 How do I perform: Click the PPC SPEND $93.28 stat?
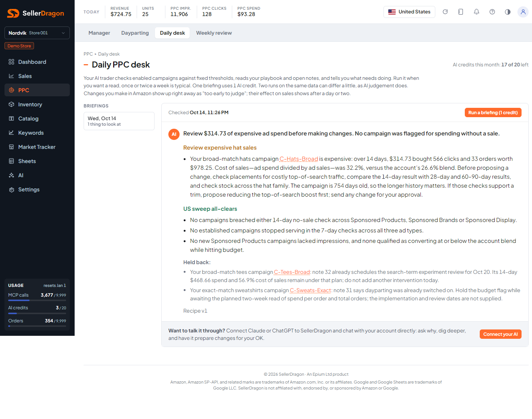click(249, 12)
